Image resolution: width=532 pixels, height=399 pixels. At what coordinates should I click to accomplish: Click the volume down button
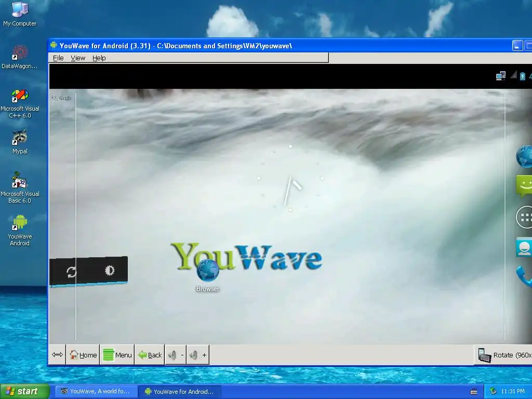176,355
